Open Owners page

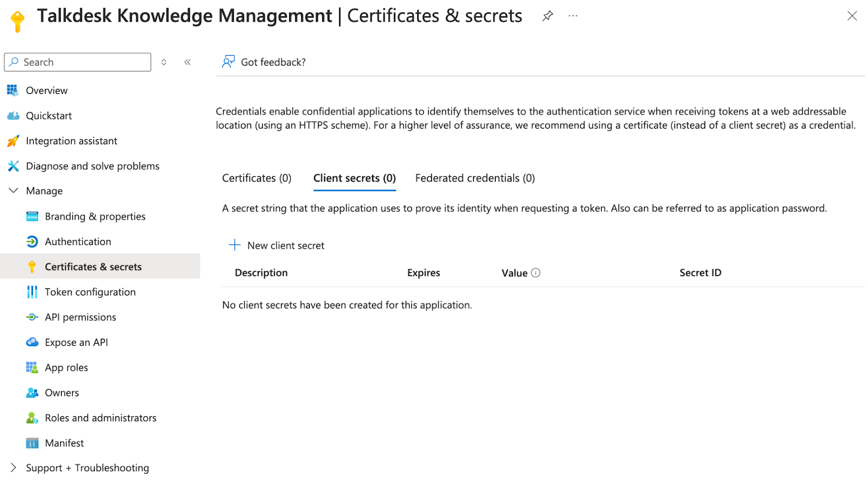point(62,393)
